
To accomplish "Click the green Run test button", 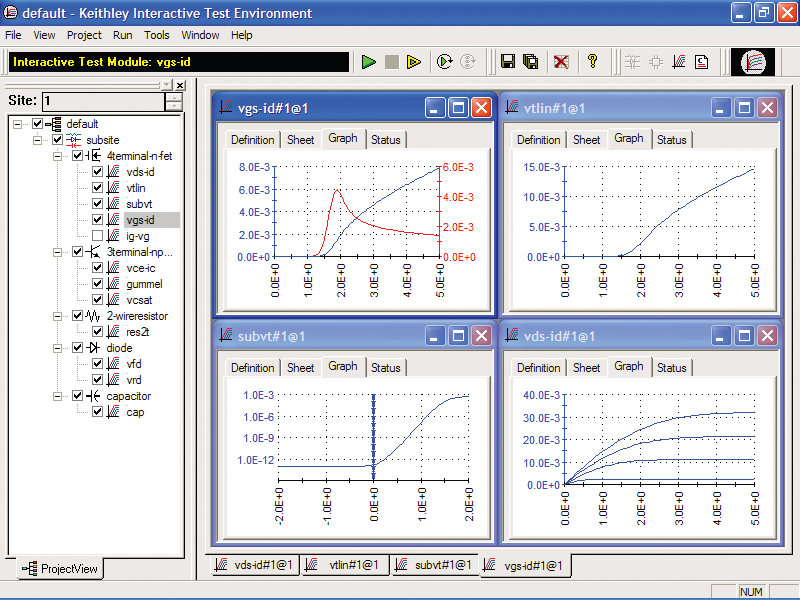I will [x=368, y=62].
